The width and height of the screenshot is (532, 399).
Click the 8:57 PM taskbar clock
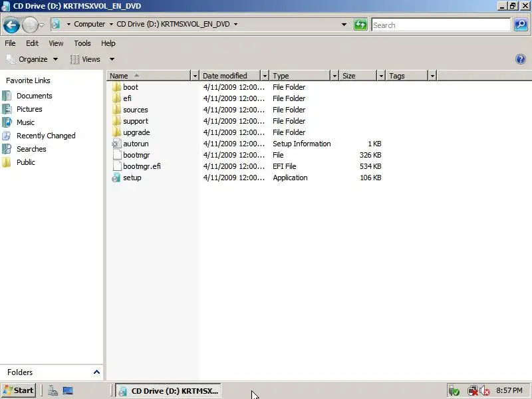(509, 390)
